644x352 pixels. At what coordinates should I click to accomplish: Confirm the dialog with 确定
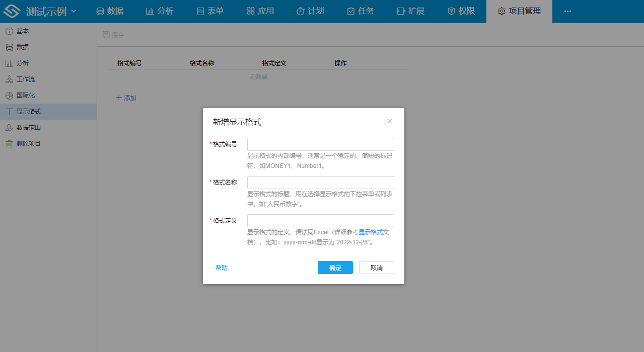coord(335,267)
